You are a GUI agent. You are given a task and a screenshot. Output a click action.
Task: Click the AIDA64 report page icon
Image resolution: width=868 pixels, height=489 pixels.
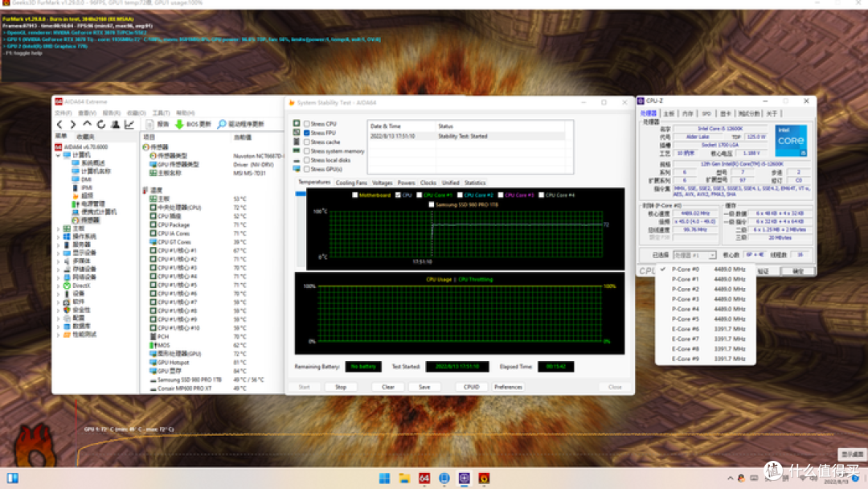[149, 125]
